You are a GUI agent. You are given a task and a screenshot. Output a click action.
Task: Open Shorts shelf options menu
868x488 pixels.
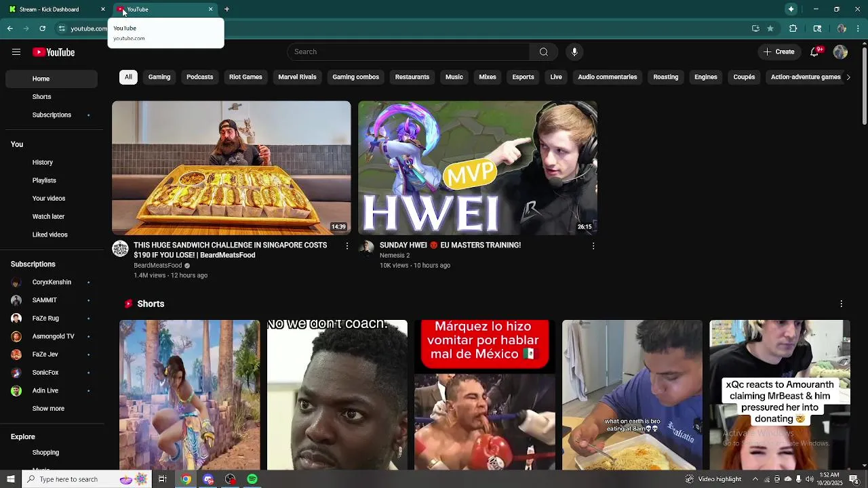tap(841, 304)
